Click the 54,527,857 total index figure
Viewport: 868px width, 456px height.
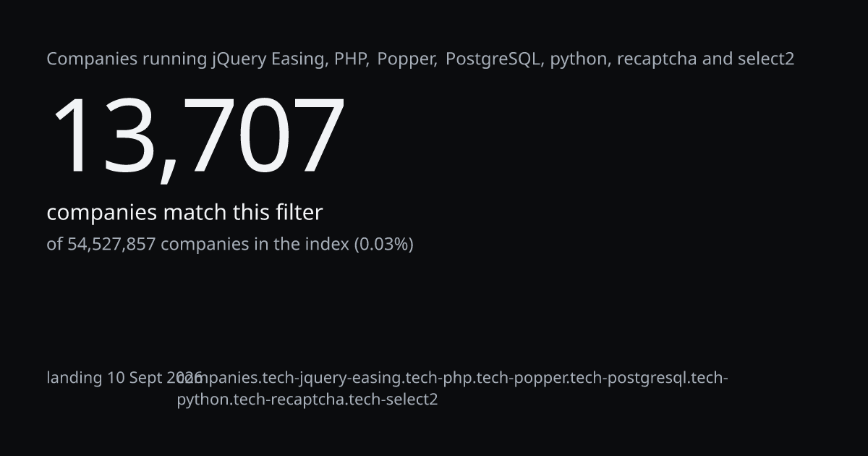[111, 244]
